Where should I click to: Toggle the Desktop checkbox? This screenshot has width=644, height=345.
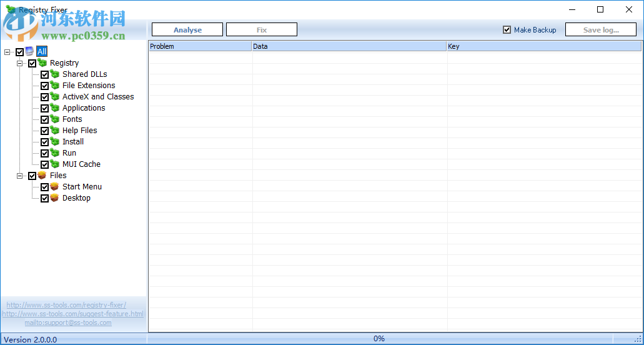(x=45, y=198)
